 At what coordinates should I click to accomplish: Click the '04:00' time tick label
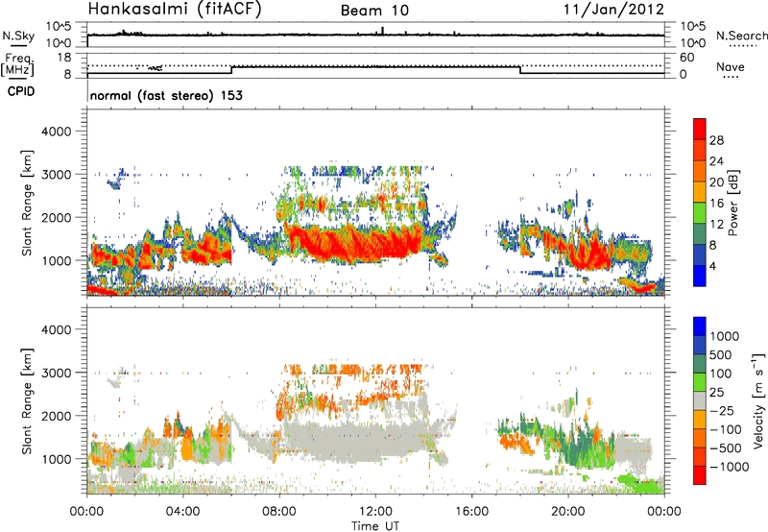pyautogui.click(x=182, y=512)
